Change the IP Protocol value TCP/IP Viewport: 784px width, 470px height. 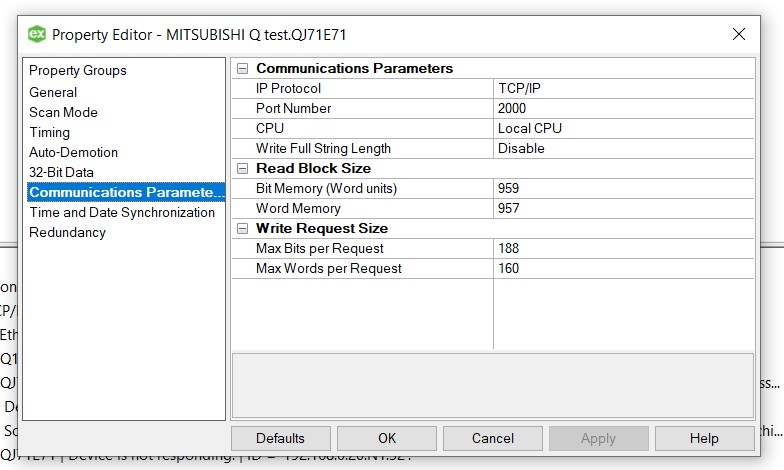(x=622, y=89)
